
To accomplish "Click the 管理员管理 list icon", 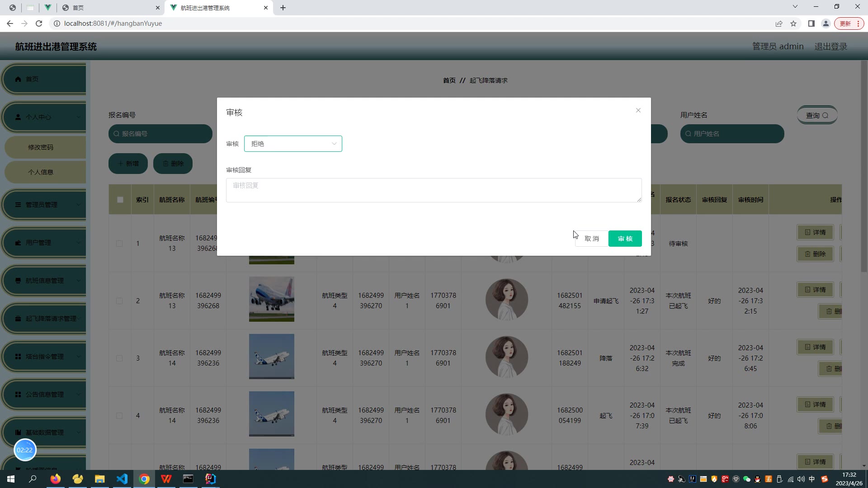I will 18,205.
